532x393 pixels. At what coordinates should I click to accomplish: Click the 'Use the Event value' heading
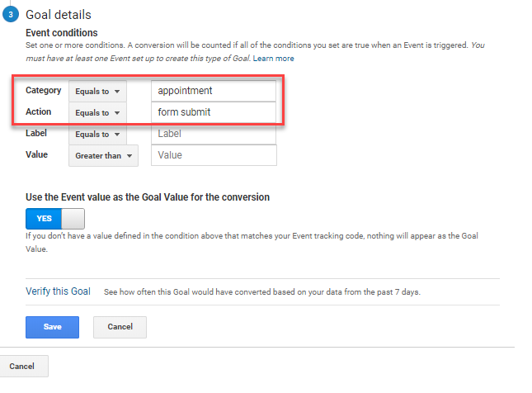[148, 197]
